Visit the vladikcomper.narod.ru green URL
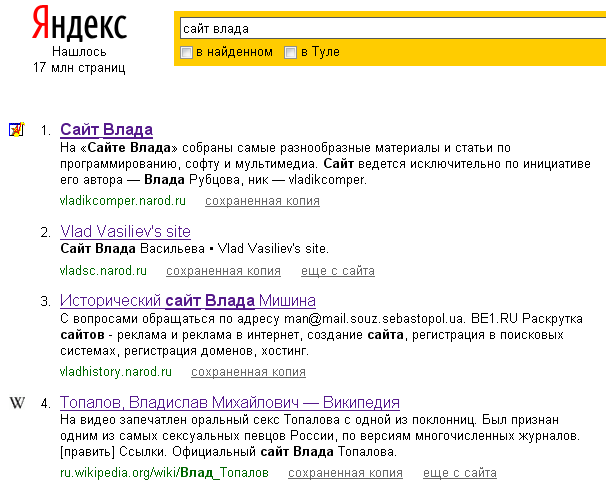This screenshot has width=606, height=492. pos(123,201)
